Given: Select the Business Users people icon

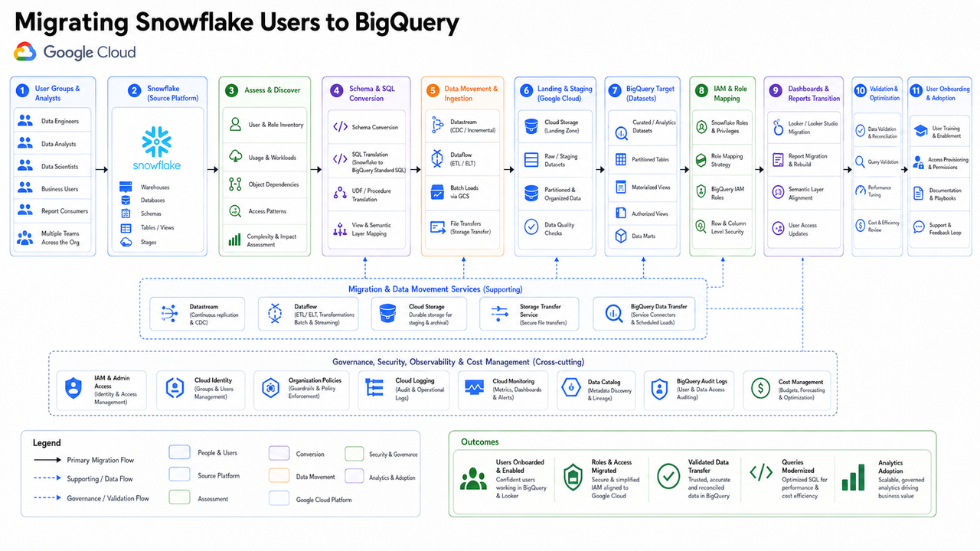Looking at the screenshot, I should (x=25, y=188).
